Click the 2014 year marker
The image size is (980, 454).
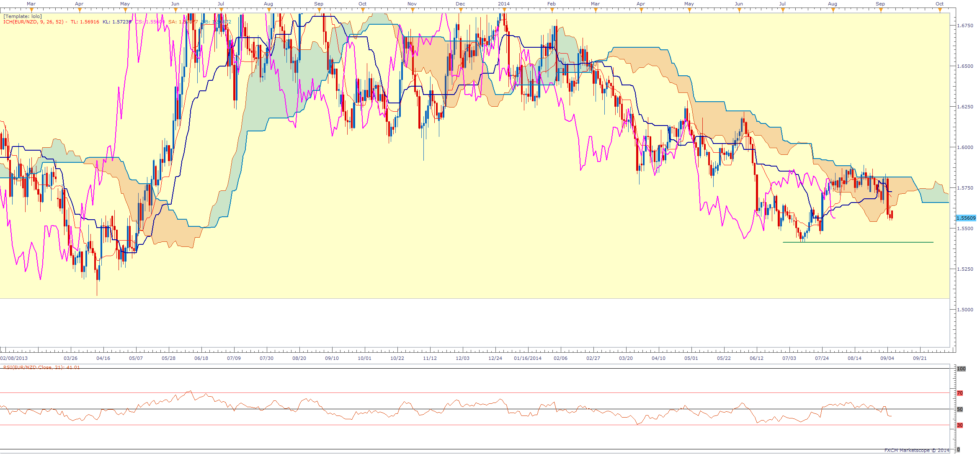pyautogui.click(x=504, y=4)
